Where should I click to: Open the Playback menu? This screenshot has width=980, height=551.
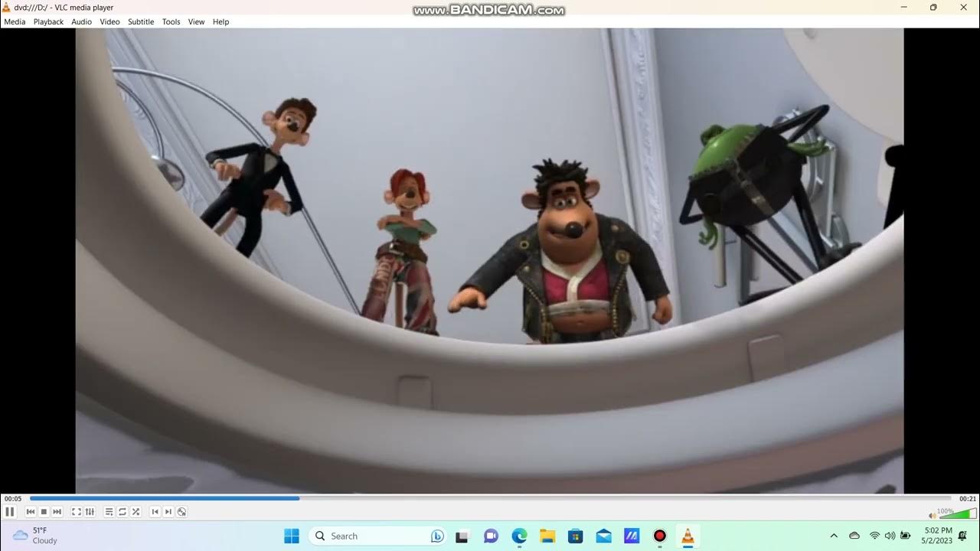tap(48, 21)
